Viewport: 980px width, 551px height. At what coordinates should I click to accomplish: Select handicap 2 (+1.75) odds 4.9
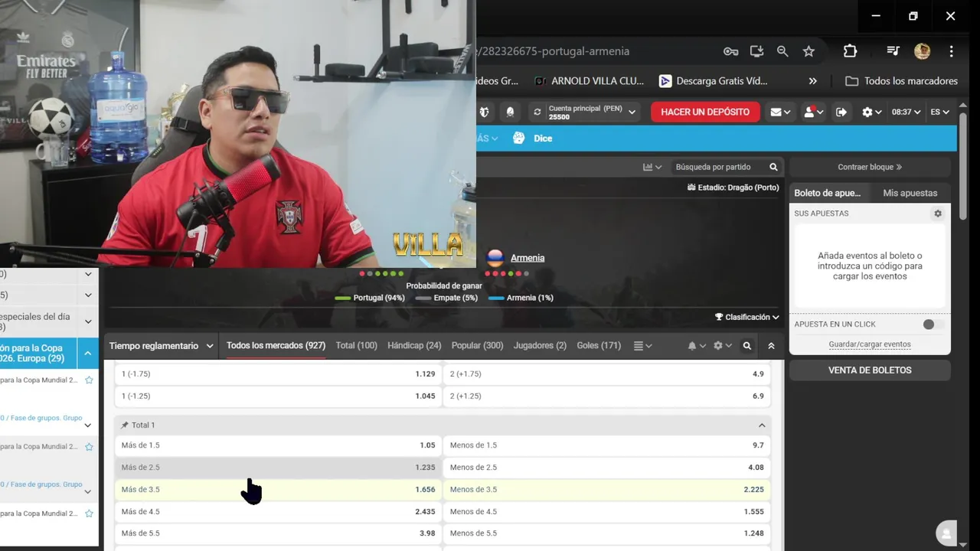pos(607,374)
